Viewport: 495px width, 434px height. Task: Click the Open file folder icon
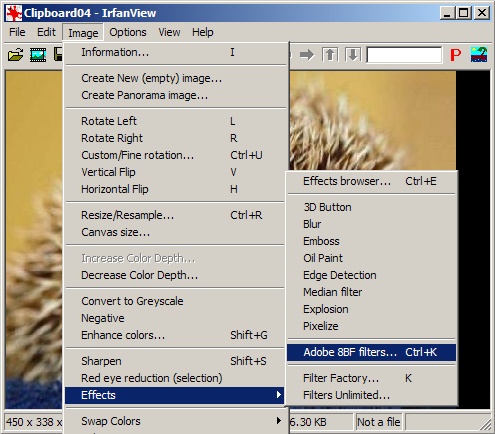point(15,55)
